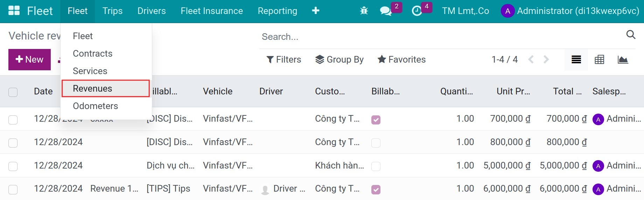
Task: Expand the Filters dropdown
Action: click(x=284, y=60)
